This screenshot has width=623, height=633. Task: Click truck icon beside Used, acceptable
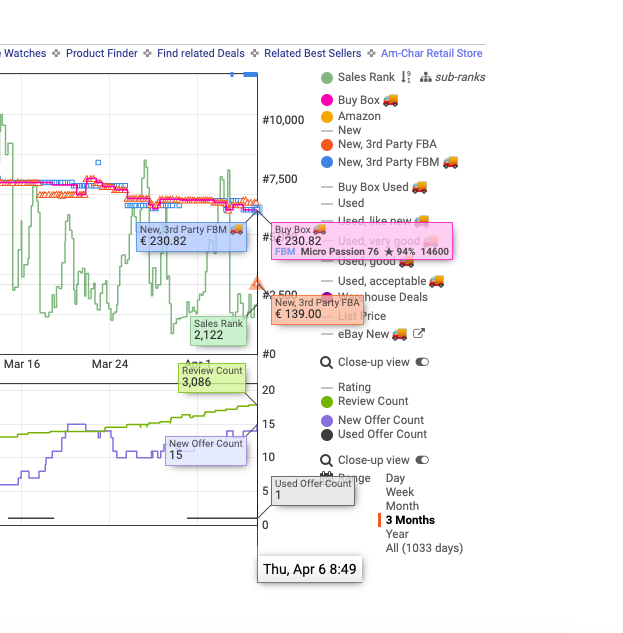tap(436, 281)
